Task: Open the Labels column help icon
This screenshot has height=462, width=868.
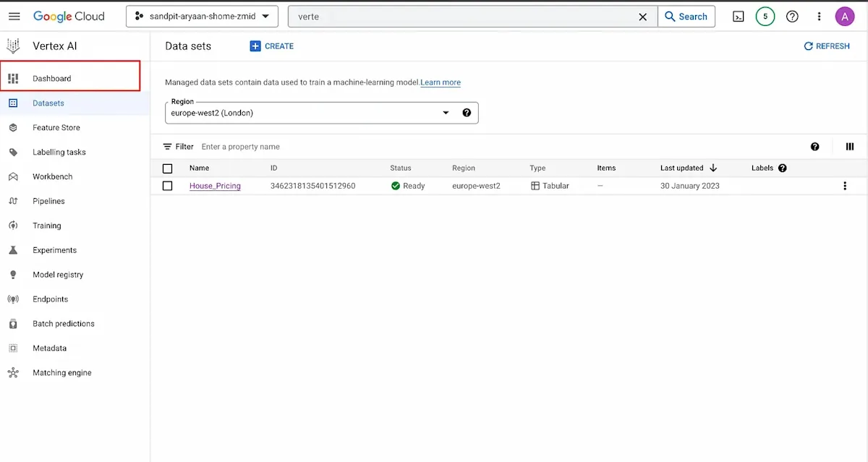Action: [782, 168]
